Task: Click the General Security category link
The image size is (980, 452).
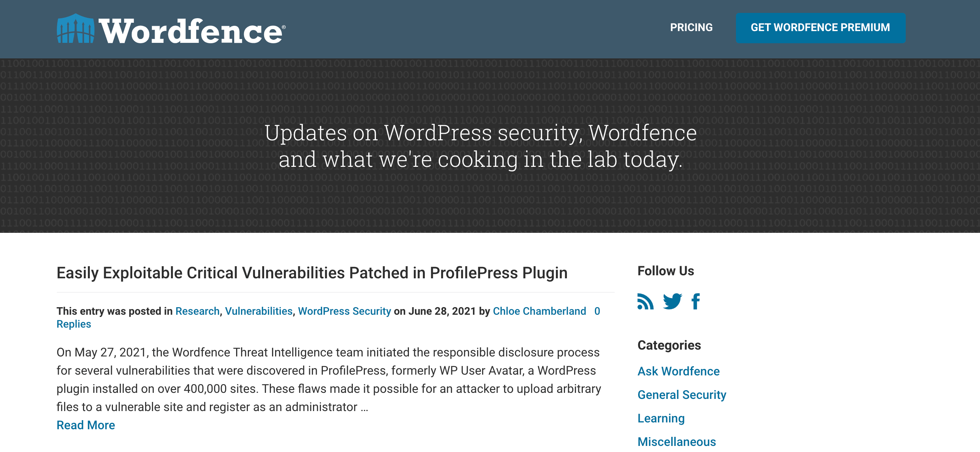Action: 682,394
